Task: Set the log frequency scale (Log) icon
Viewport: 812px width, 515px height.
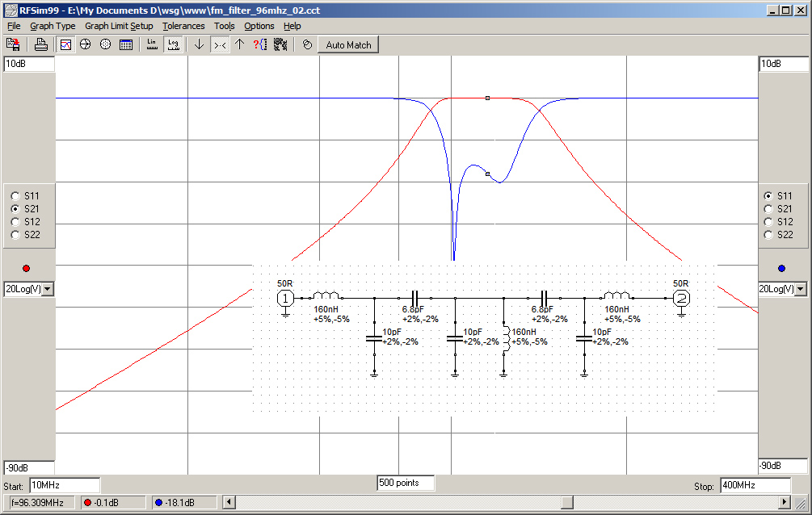Action: pos(172,45)
